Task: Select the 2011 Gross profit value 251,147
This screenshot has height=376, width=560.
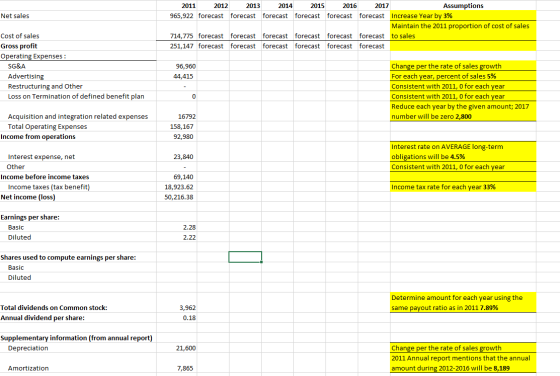Action: pos(181,46)
